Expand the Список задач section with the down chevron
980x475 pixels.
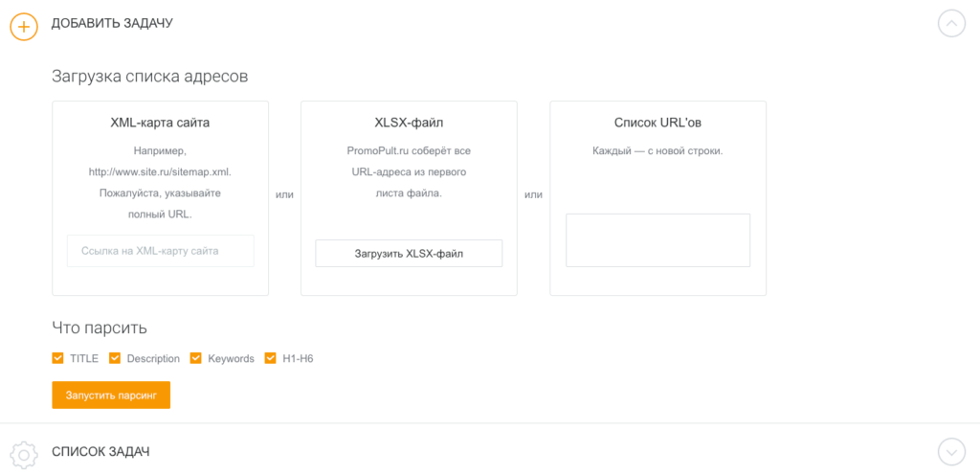coord(951,451)
